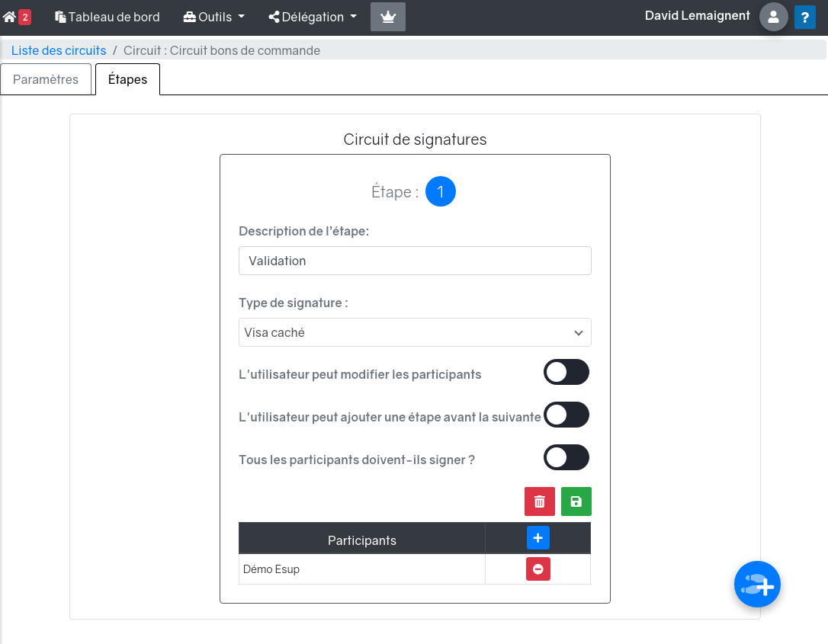Screen dimensions: 828x644
Task: Expand the Outils menu
Action: click(x=214, y=17)
